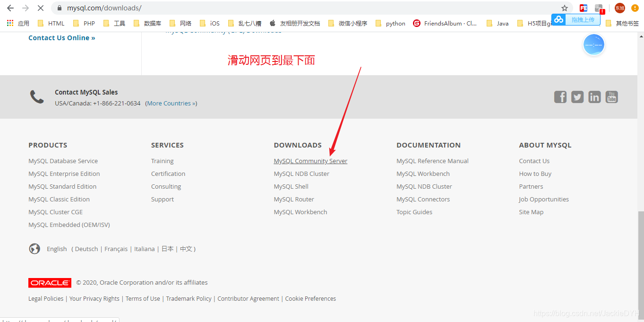Open 友相册开发文档 bookmark

tap(295, 23)
